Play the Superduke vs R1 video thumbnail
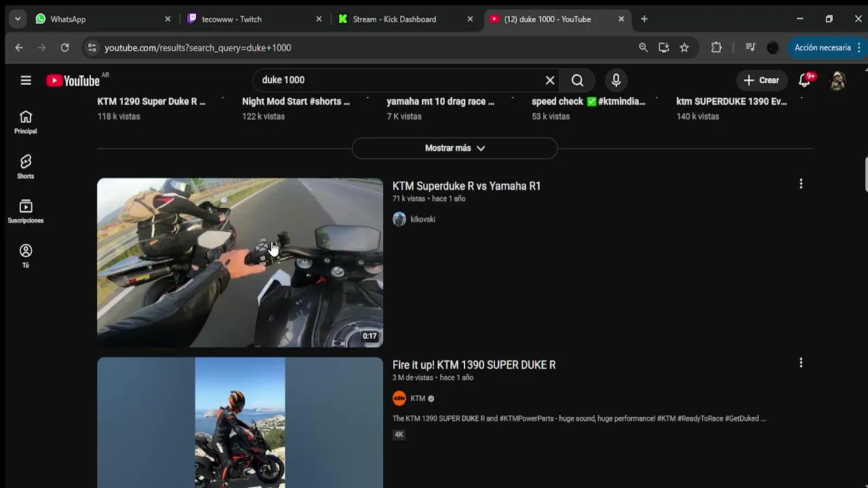 point(240,262)
